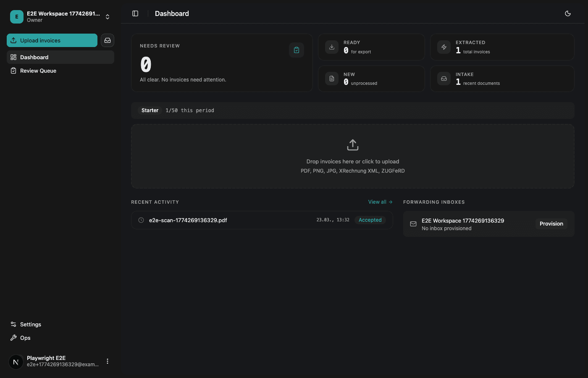Click the Needs Review clipboard icon
588x378 pixels.
click(x=297, y=50)
